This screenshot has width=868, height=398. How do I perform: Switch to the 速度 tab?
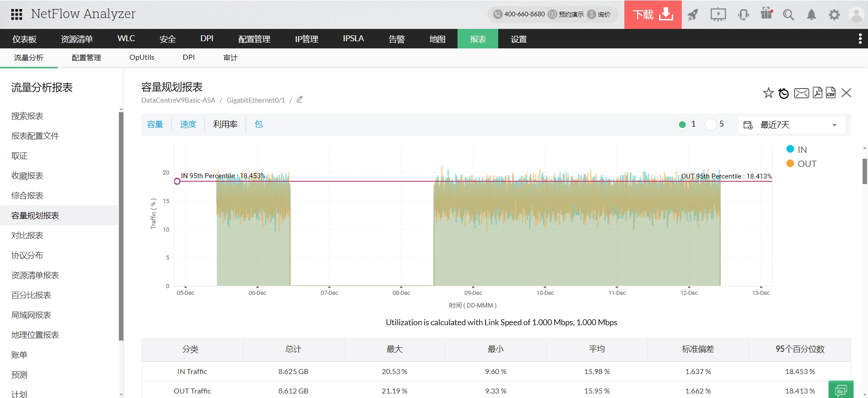(188, 124)
